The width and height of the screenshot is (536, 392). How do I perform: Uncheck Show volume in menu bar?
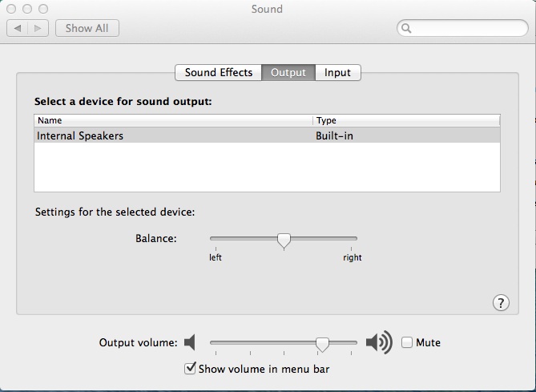[x=190, y=369]
